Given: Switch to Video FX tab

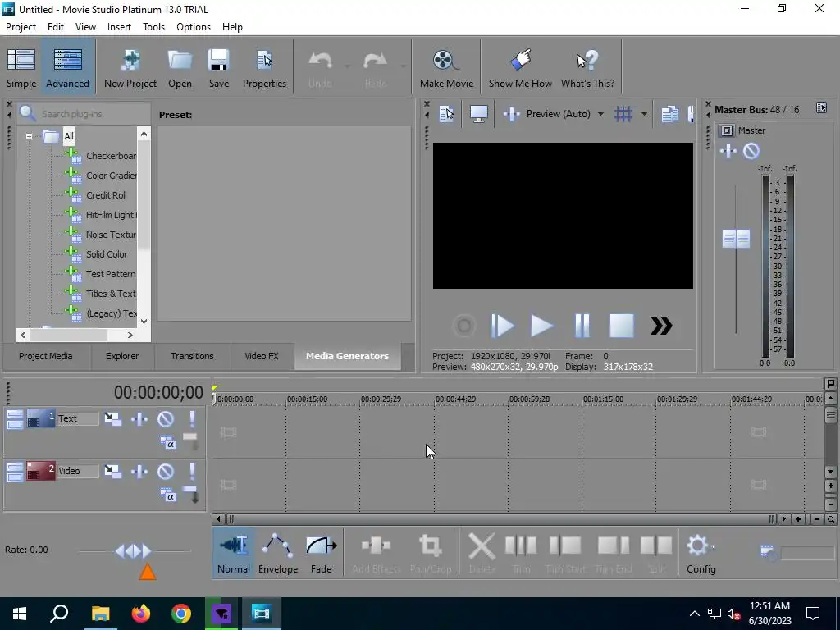Looking at the screenshot, I should click(x=262, y=356).
